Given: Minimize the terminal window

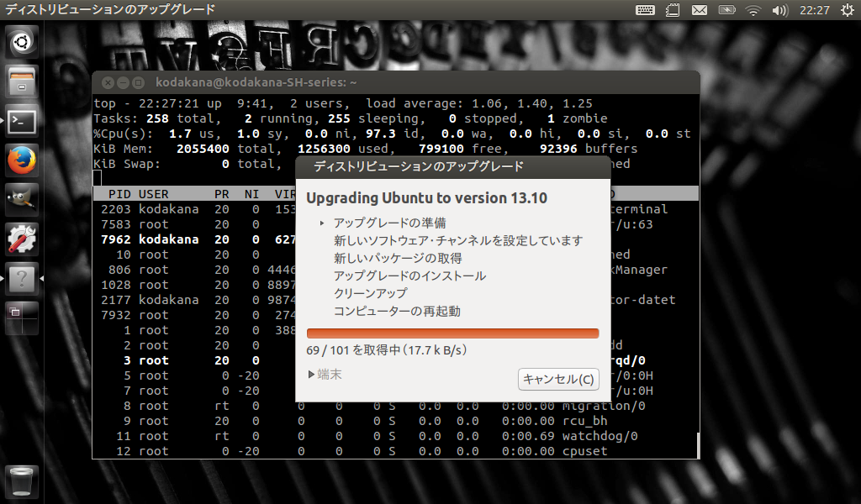Looking at the screenshot, I should click(x=123, y=83).
